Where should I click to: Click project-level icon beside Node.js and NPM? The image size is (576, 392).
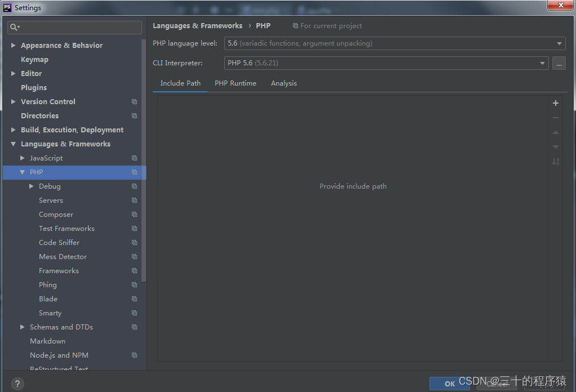[135, 355]
